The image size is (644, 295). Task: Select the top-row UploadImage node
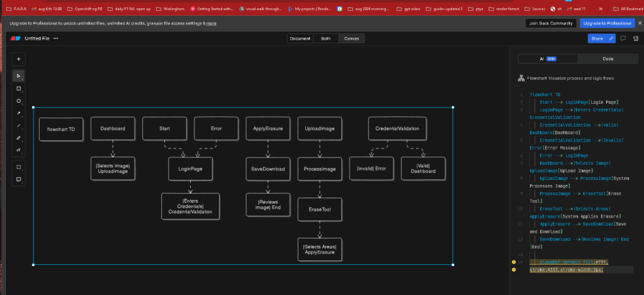click(320, 128)
